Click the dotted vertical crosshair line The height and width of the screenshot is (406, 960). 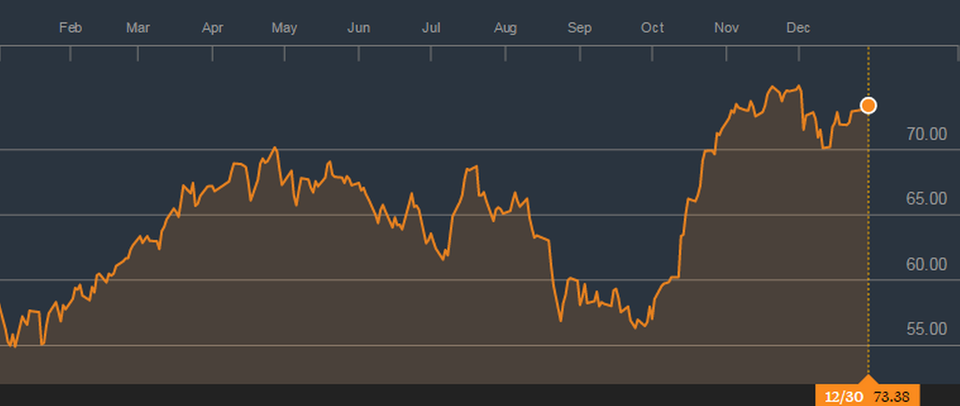coord(868,250)
